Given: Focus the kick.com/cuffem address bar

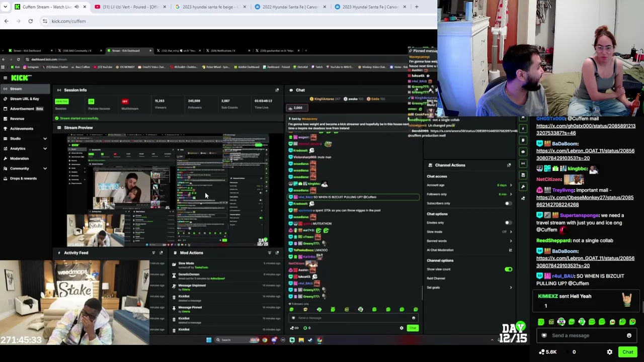Looking at the screenshot, I should click(x=236, y=21).
